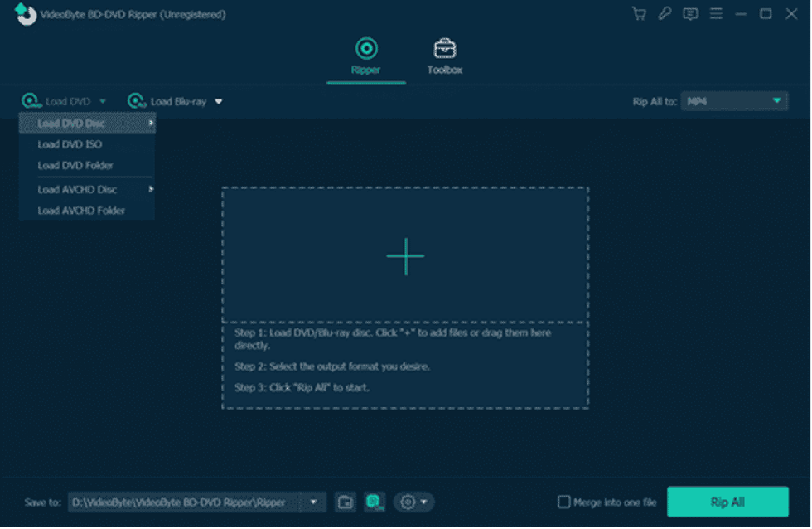
Task: Open the feedback message icon
Action: tap(690, 14)
